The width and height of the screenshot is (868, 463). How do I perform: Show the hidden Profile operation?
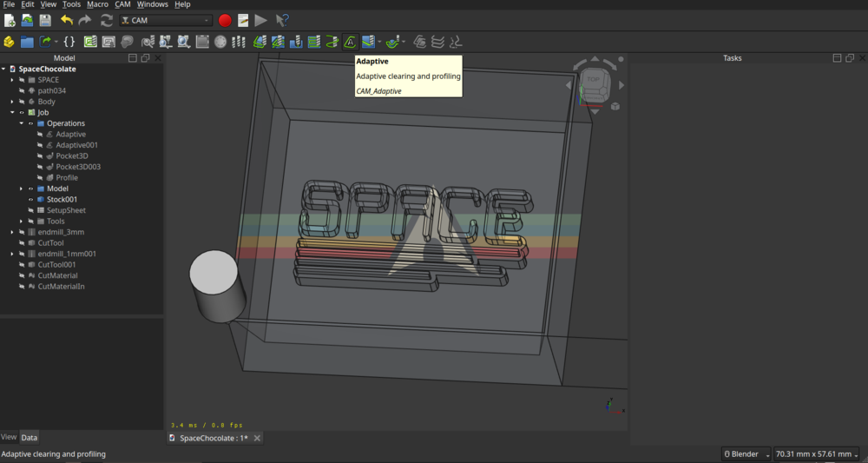click(40, 178)
